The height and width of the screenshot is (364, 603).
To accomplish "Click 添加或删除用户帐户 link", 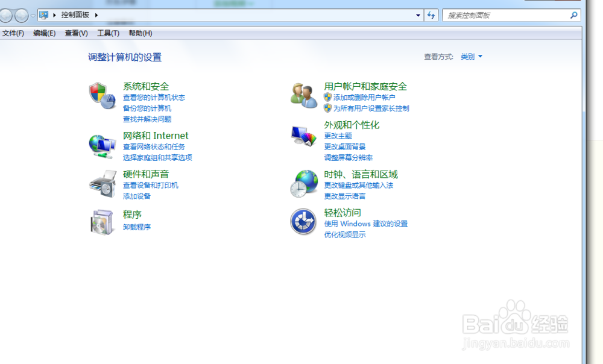I will pos(364,98).
